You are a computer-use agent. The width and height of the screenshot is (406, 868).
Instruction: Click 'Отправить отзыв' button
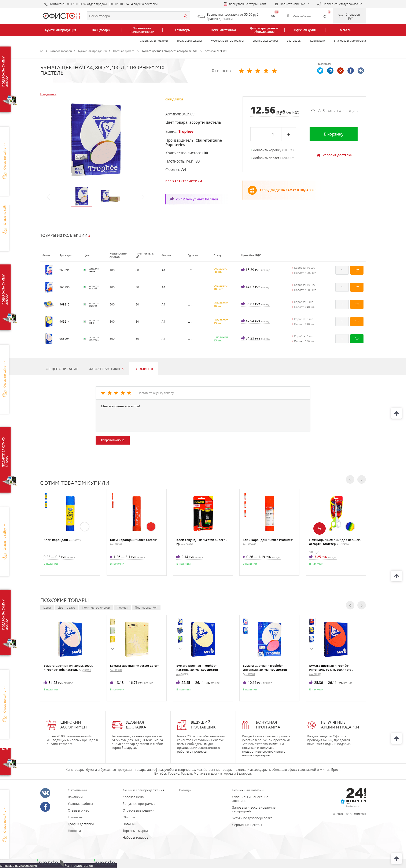[x=112, y=440]
